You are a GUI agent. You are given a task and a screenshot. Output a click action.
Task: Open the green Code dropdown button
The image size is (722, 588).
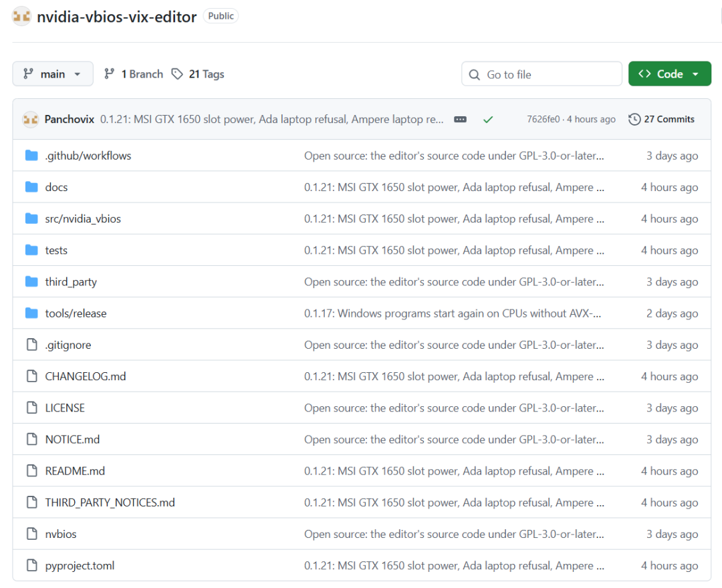point(669,73)
